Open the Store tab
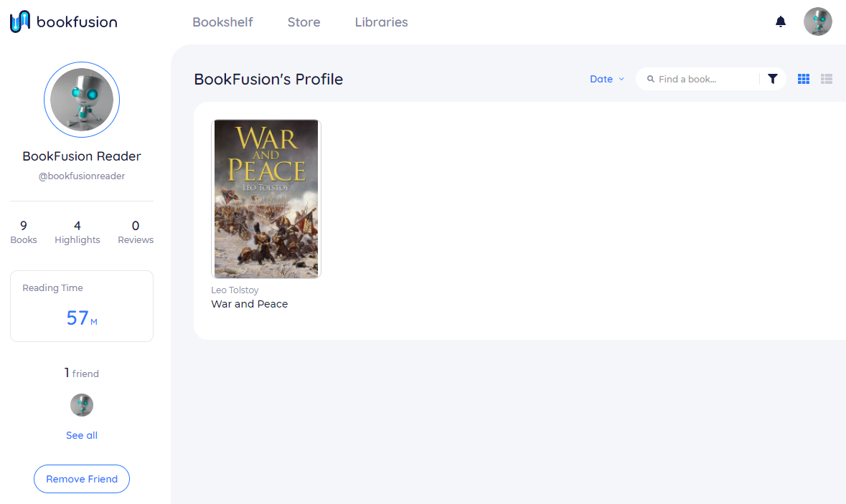Image resolution: width=846 pixels, height=504 pixels. pyautogui.click(x=304, y=22)
